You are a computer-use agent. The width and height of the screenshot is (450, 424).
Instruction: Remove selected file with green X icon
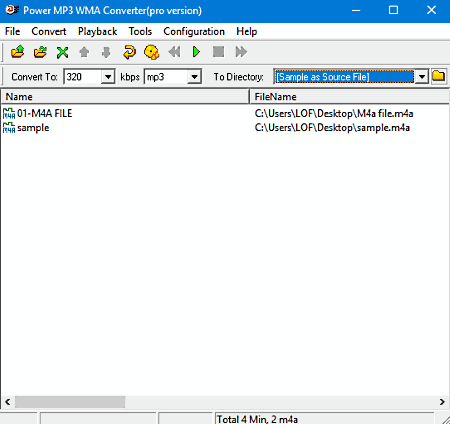(x=62, y=52)
